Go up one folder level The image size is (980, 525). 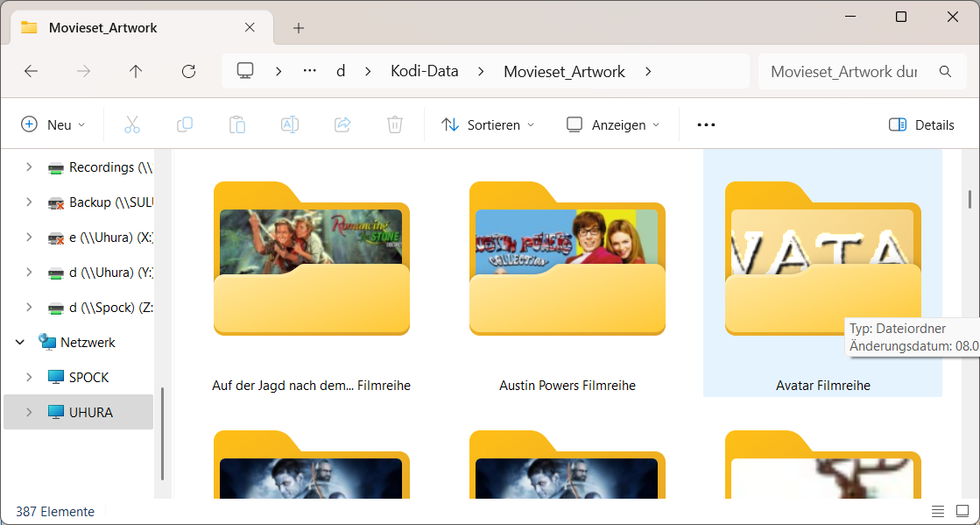pyautogui.click(x=136, y=71)
